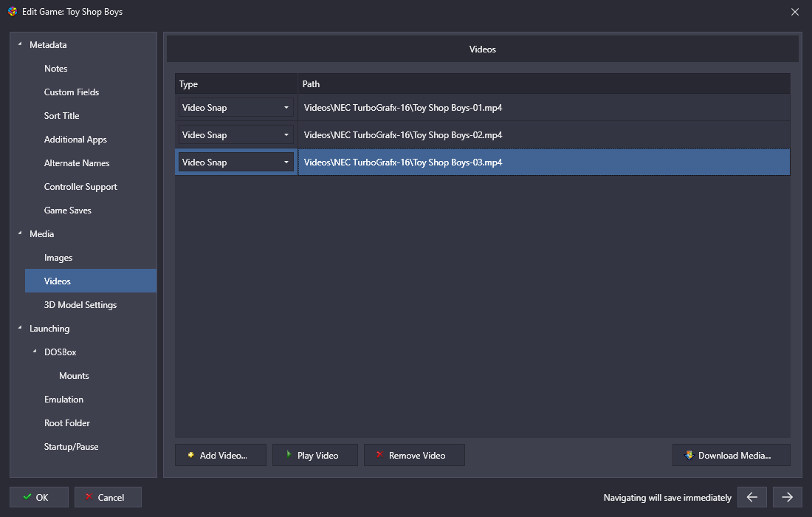
Task: Navigate to the previous game using left arrow
Action: [751, 497]
